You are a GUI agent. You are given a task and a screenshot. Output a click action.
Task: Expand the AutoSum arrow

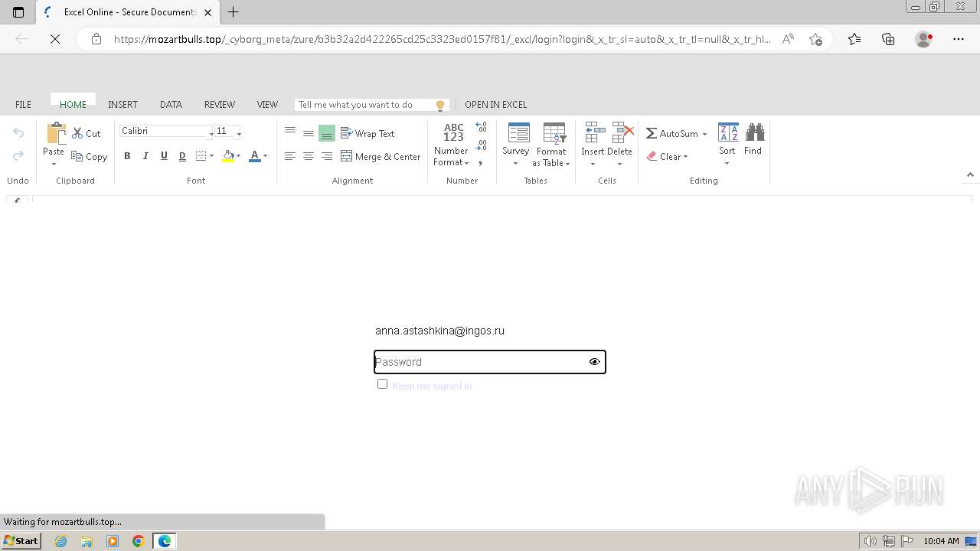coord(704,134)
